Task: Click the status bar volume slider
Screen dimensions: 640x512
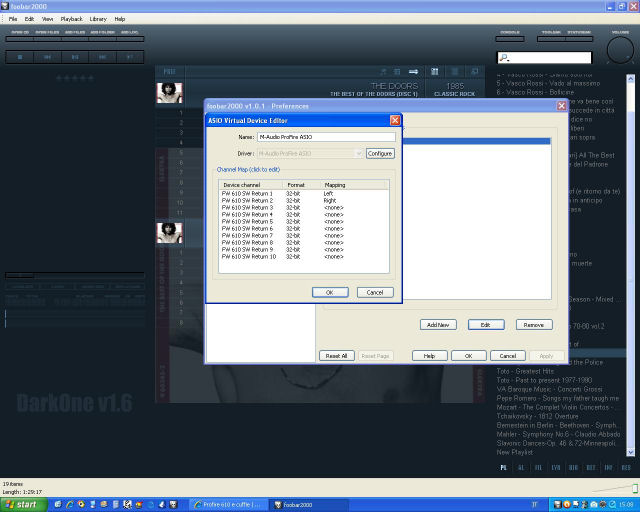Action: point(615,488)
